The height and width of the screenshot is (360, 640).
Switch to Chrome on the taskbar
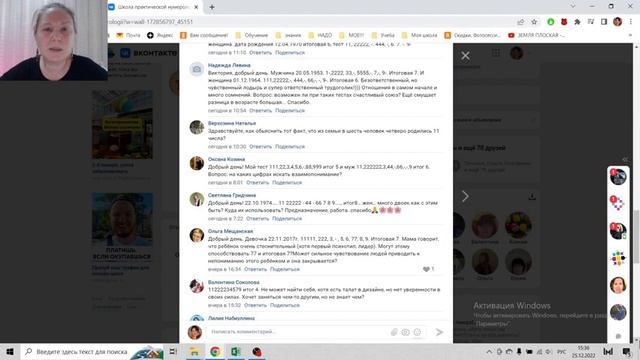click(x=215, y=352)
